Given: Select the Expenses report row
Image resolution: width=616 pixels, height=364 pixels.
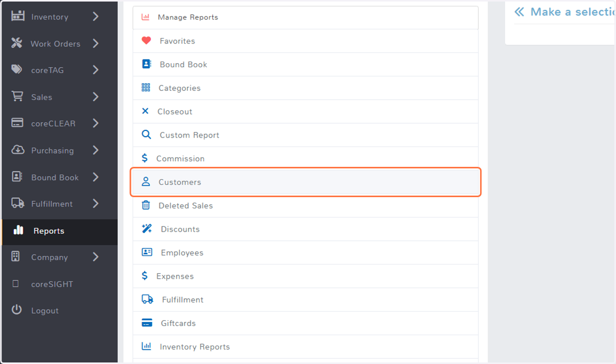Looking at the screenshot, I should [305, 276].
